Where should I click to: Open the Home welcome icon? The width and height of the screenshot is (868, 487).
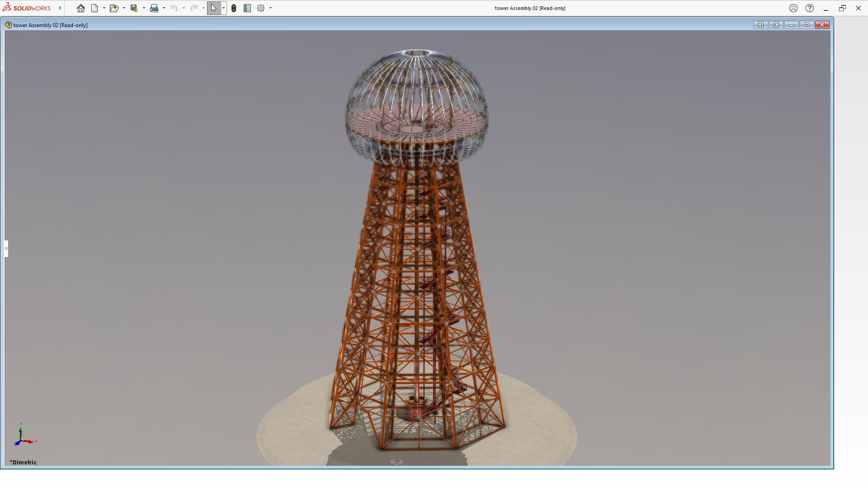point(80,8)
